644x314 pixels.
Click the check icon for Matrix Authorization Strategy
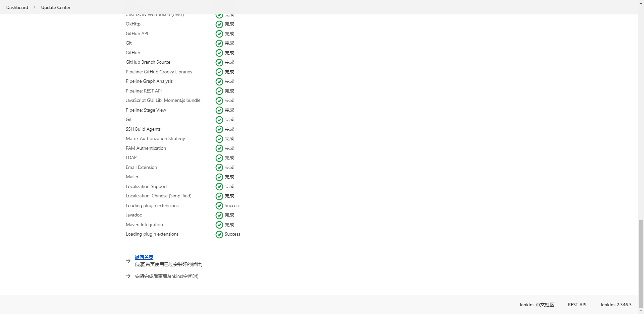(219, 139)
